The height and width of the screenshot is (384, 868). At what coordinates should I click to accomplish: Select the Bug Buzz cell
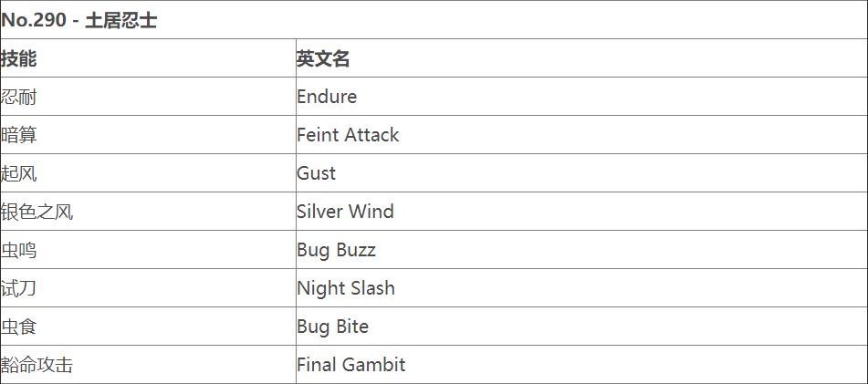[x=336, y=250]
